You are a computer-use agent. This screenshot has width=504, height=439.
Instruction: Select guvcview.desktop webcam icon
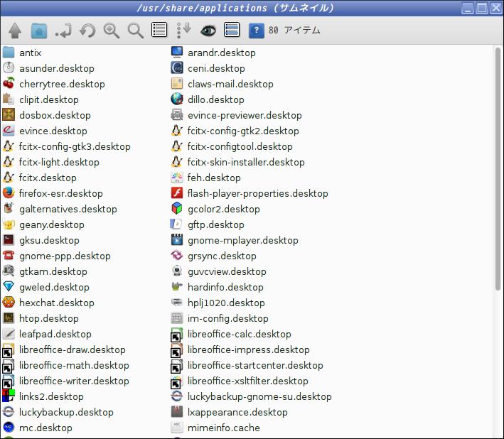(x=177, y=271)
